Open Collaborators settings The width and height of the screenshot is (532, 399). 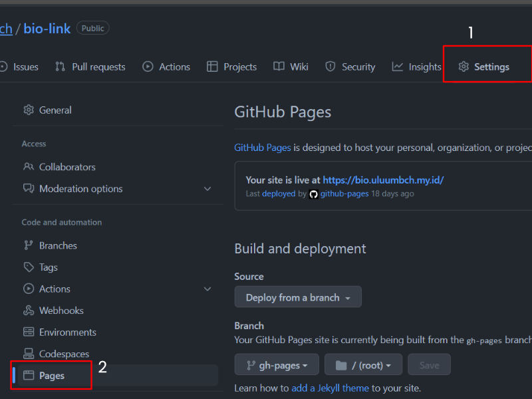pos(118,167)
